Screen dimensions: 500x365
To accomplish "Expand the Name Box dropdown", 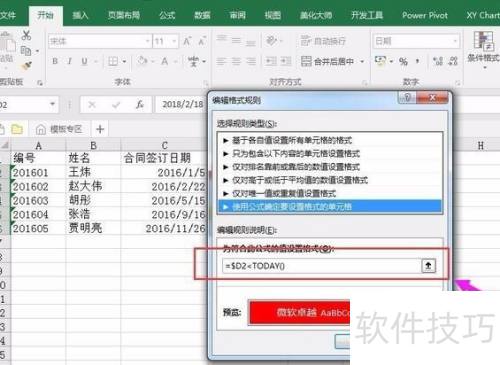I will pyautogui.click(x=52, y=104).
